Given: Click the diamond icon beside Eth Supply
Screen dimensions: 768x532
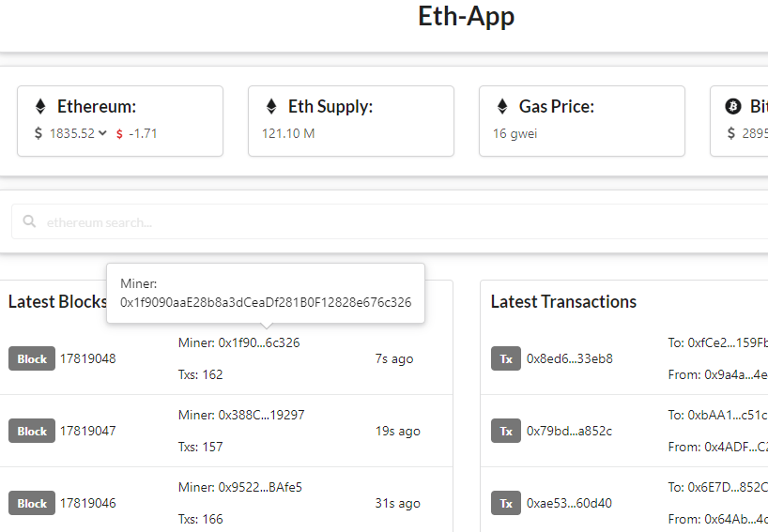Looking at the screenshot, I should click(x=271, y=106).
